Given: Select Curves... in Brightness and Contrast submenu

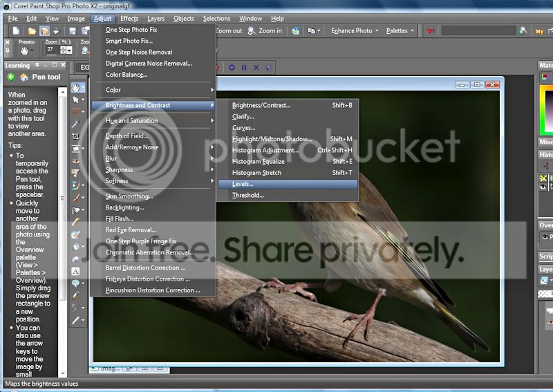Looking at the screenshot, I should (x=243, y=128).
